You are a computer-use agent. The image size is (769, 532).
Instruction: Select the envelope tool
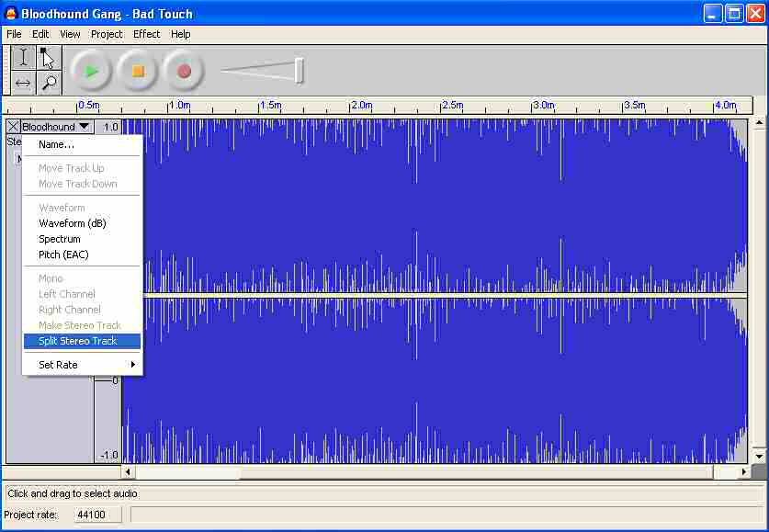pyautogui.click(x=49, y=57)
